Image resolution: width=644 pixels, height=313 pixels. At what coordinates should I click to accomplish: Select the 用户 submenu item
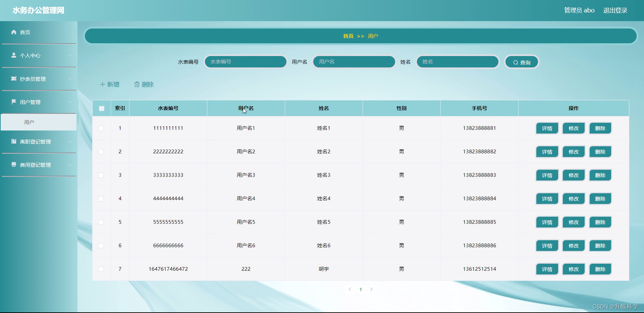tap(30, 122)
